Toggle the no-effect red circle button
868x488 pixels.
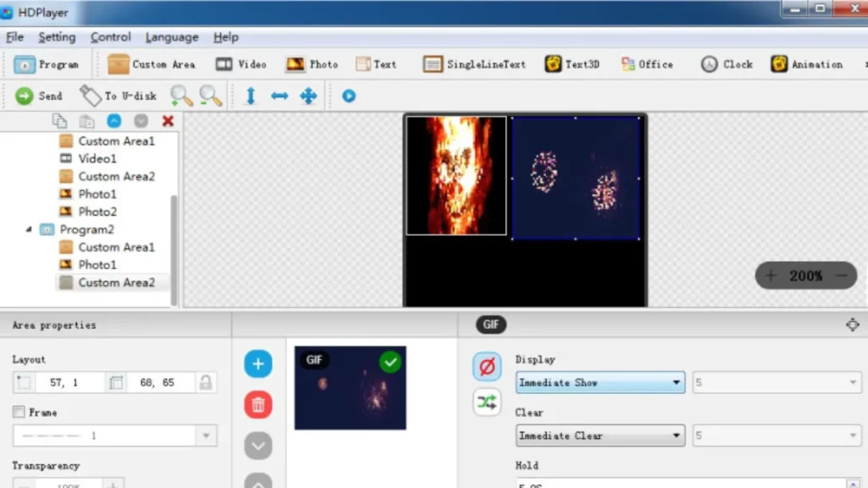(x=487, y=367)
